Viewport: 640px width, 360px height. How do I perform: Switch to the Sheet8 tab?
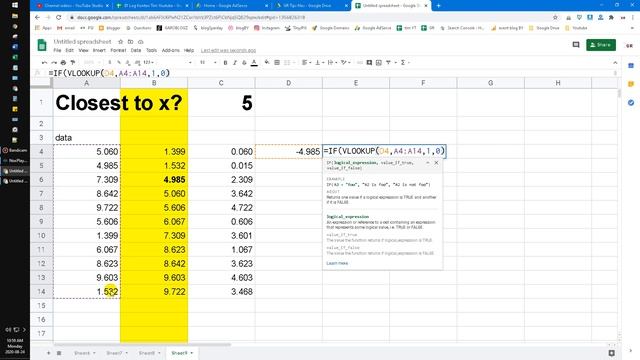[x=149, y=353]
